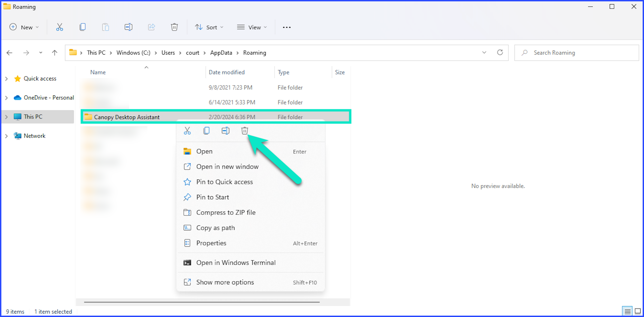Open Properties from the context menu
The height and width of the screenshot is (317, 644).
click(x=251, y=243)
